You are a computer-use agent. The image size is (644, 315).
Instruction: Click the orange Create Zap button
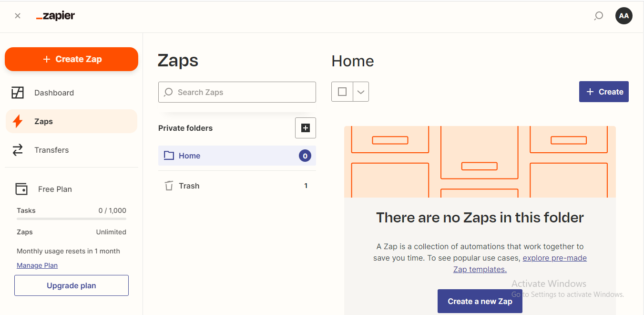tap(72, 59)
